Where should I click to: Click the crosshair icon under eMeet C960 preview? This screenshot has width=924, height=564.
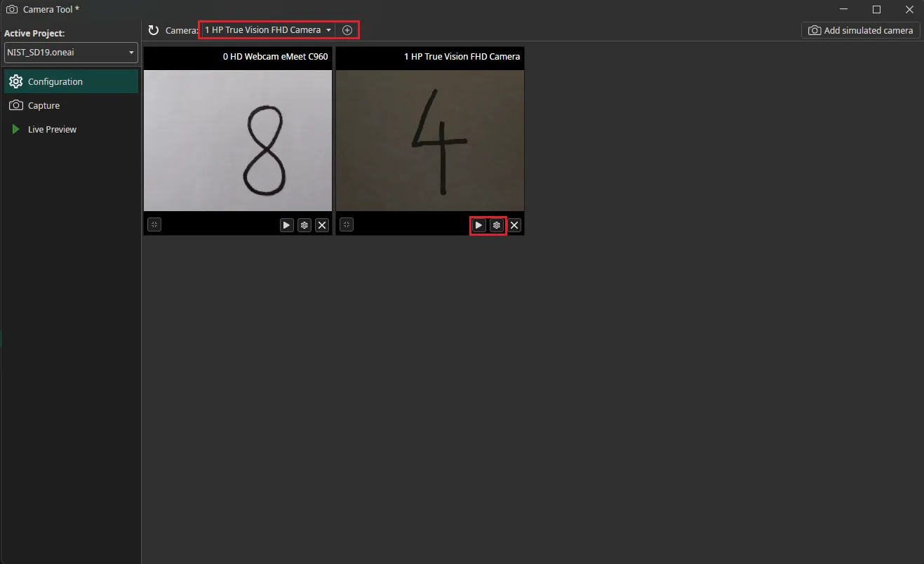click(154, 224)
